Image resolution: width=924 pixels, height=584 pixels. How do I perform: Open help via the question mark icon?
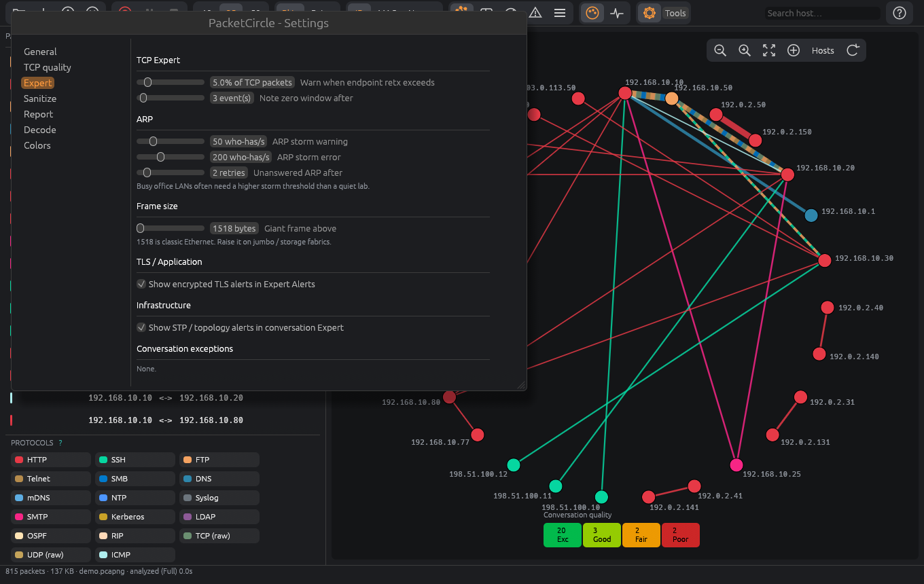[x=900, y=13]
